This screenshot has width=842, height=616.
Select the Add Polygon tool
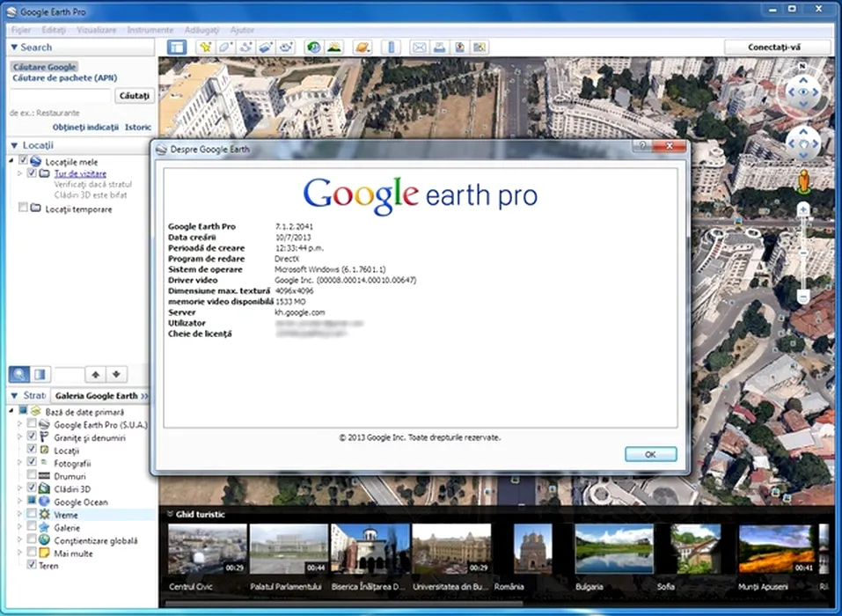coord(225,48)
